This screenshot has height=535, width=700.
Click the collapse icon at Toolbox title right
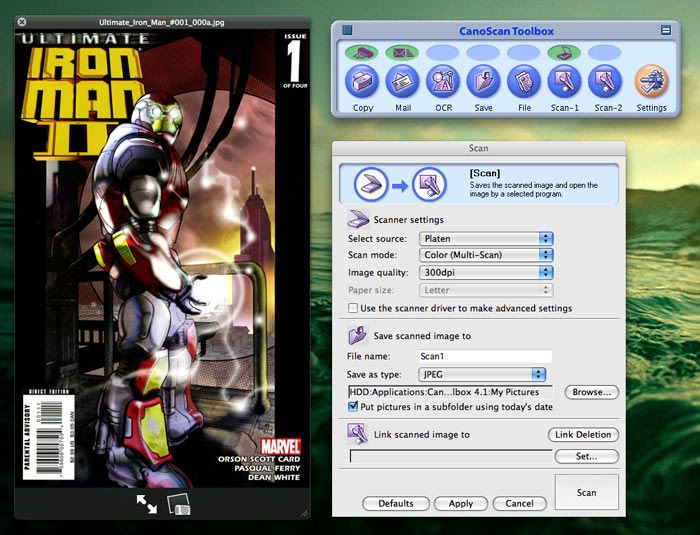click(666, 30)
